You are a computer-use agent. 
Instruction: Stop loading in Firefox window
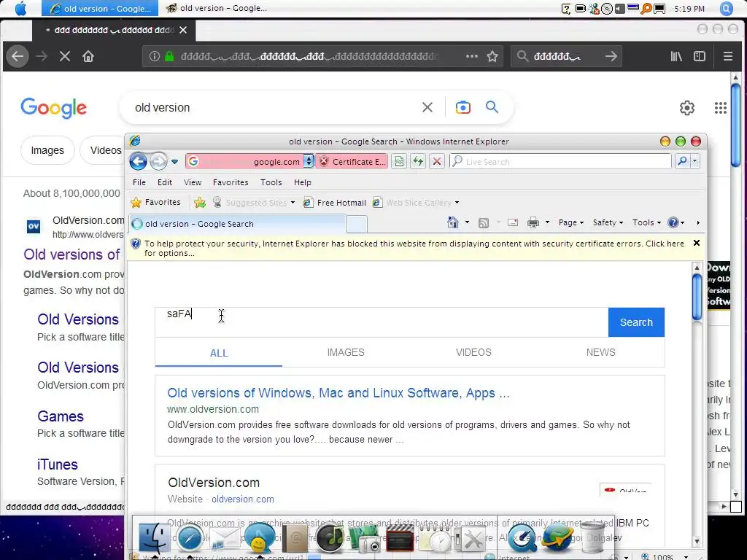coord(65,56)
